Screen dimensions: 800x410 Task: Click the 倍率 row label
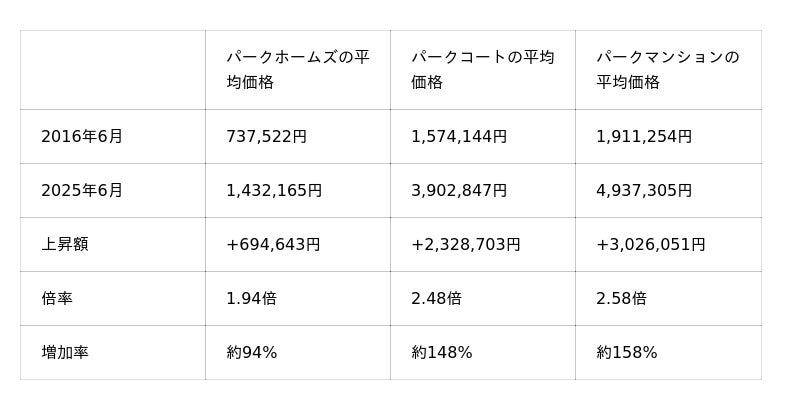[57, 299]
